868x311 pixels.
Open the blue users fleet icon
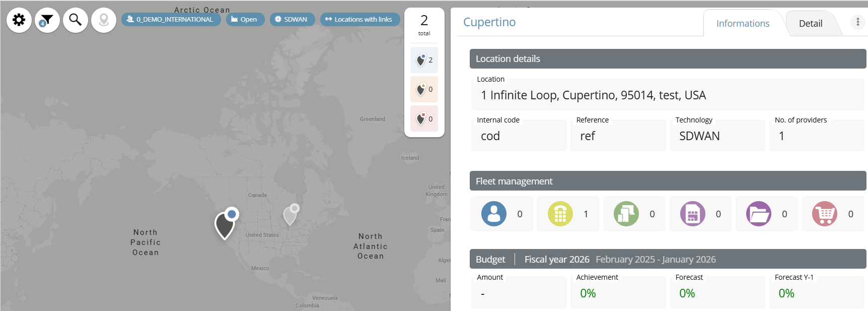click(x=493, y=214)
